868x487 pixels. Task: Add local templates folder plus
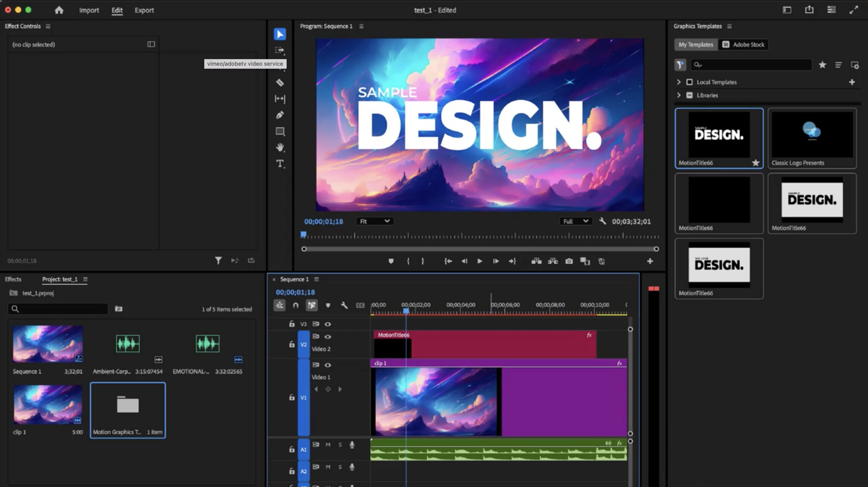[852, 82]
